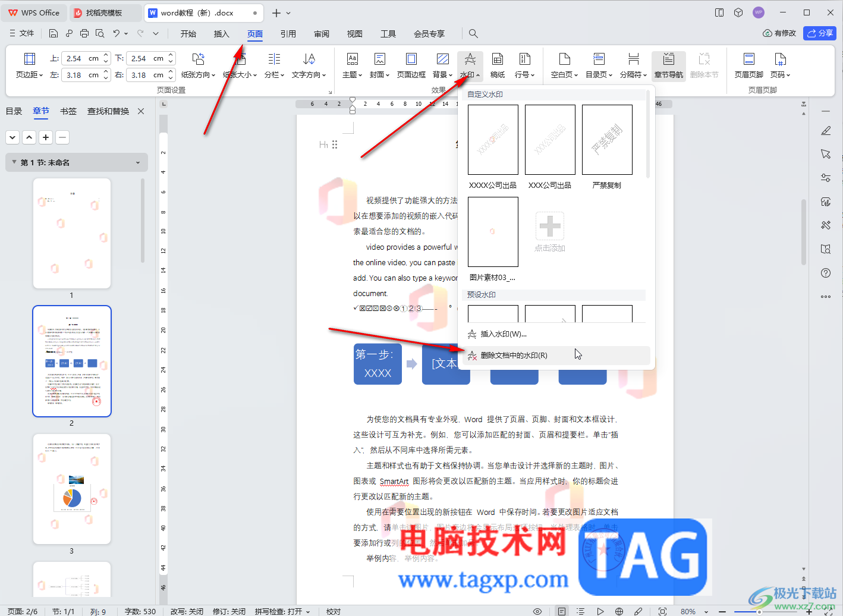The width and height of the screenshot is (843, 616).
Task: Select the 稿纸 manuscript paper tool
Action: click(x=498, y=65)
